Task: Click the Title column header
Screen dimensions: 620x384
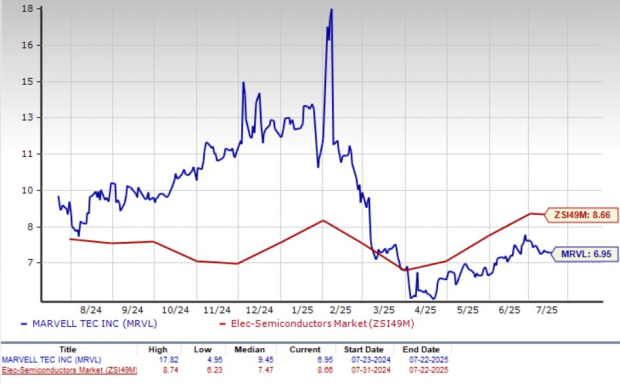Action: 68,350
